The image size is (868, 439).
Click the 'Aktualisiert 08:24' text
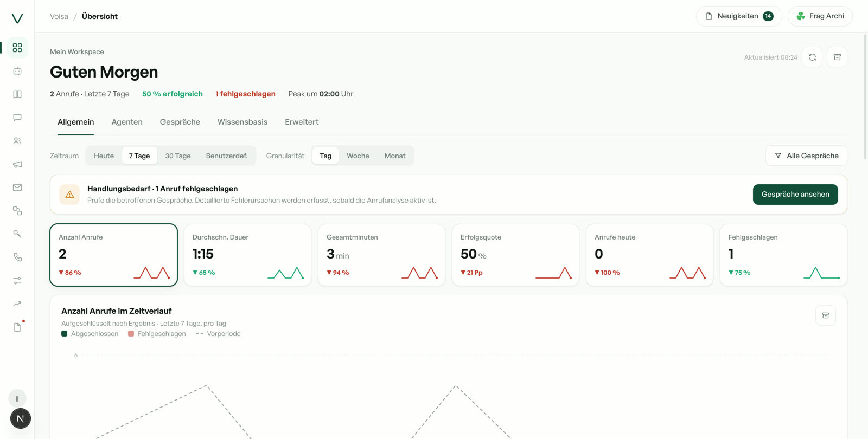771,57
